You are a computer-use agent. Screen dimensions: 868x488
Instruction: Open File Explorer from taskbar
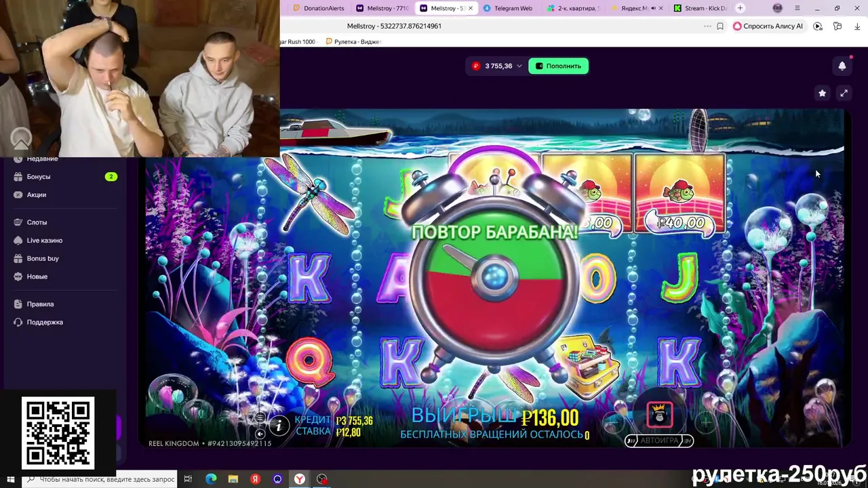click(233, 479)
